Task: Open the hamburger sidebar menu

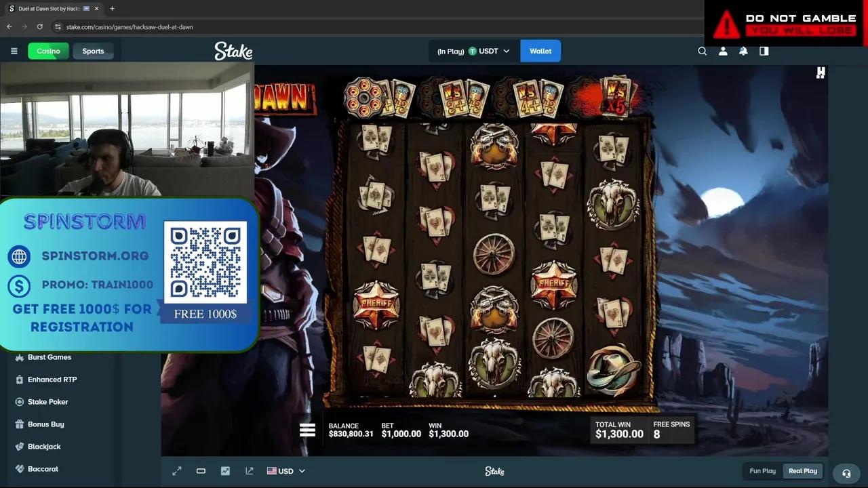Action: (14, 51)
